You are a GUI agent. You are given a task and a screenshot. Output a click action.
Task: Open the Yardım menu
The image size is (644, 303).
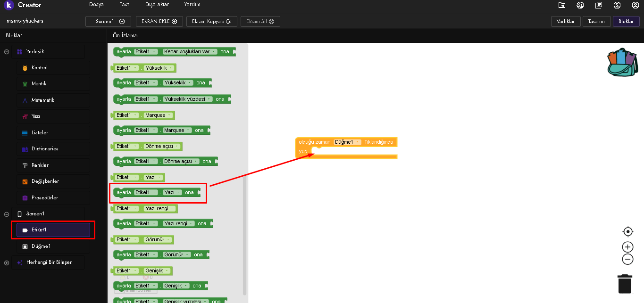tap(192, 5)
